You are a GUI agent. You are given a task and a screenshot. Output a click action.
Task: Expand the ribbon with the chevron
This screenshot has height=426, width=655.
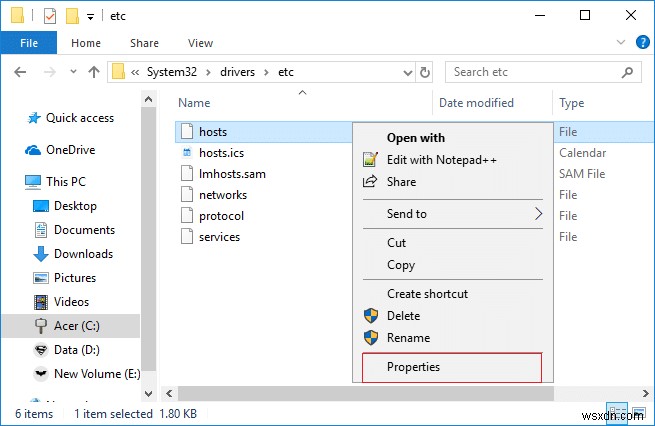(x=621, y=42)
